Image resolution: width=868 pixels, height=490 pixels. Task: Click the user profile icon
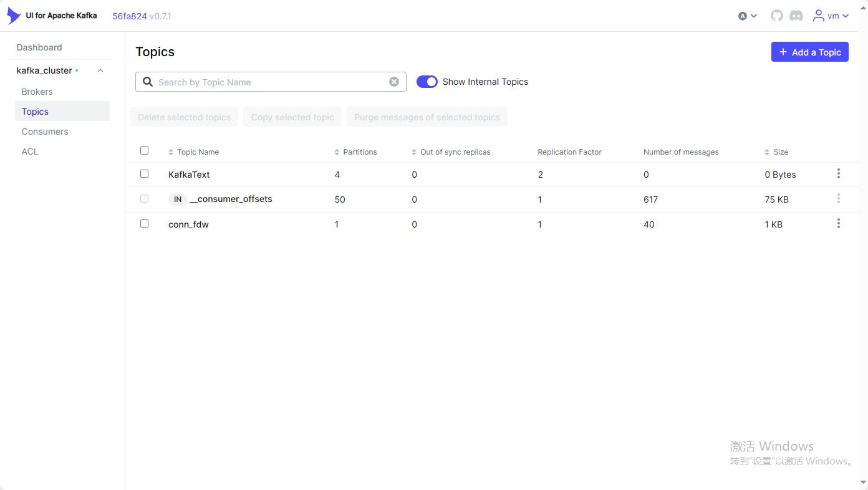tap(819, 16)
